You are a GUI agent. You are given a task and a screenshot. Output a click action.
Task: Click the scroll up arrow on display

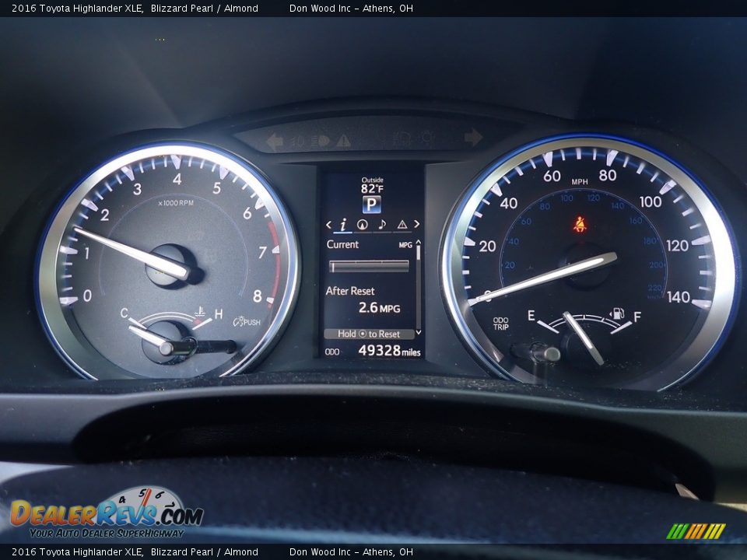[419, 243]
